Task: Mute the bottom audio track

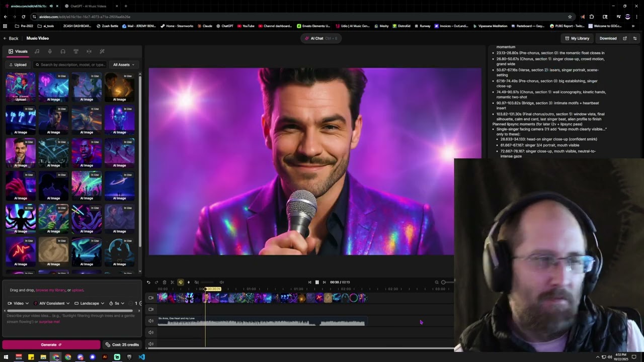Action: click(151, 344)
